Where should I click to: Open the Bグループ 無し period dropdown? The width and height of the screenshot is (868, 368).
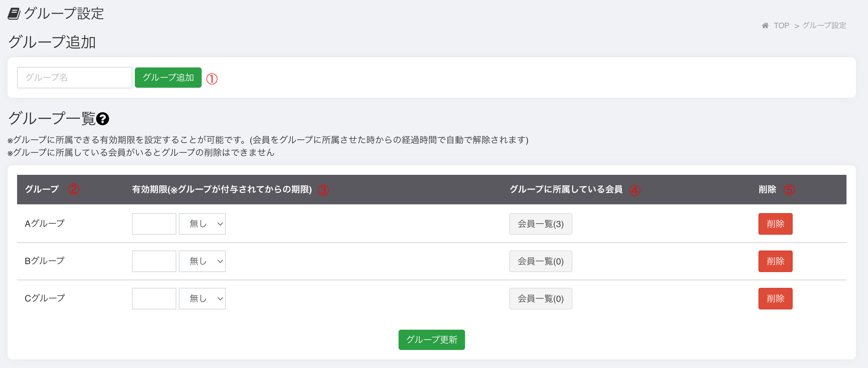[x=202, y=261]
